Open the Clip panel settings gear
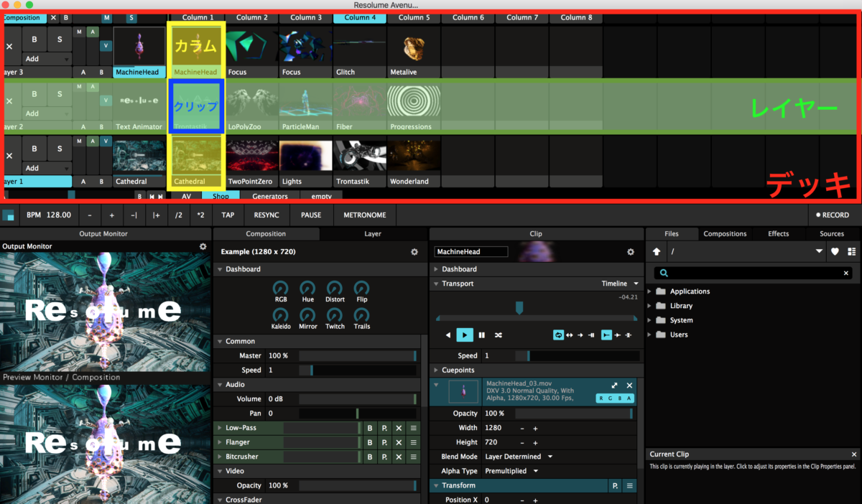 (631, 252)
